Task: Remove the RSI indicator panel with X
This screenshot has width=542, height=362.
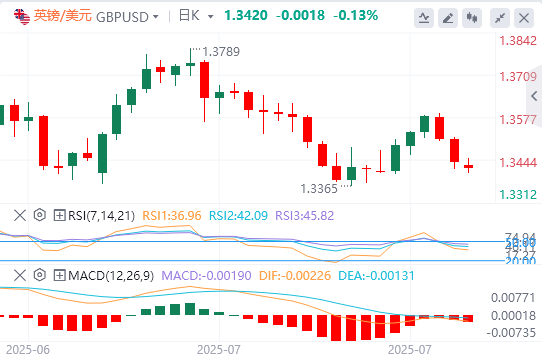Action: [x=20, y=215]
